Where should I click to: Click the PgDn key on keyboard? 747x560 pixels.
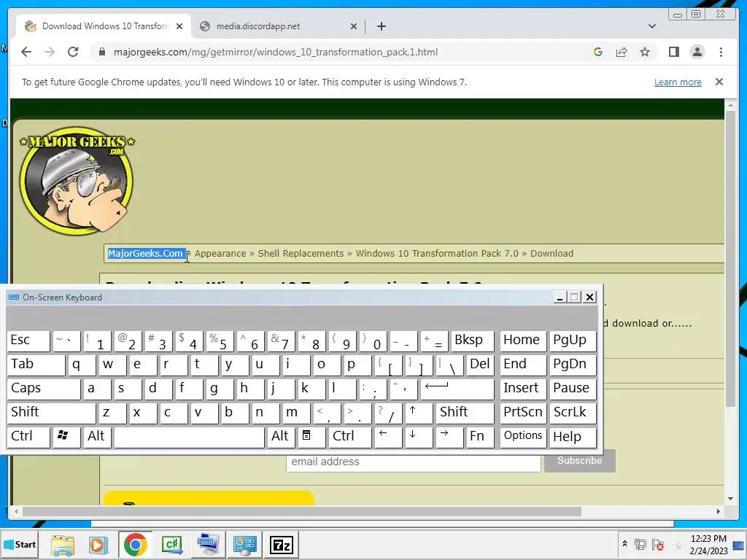pos(573,365)
